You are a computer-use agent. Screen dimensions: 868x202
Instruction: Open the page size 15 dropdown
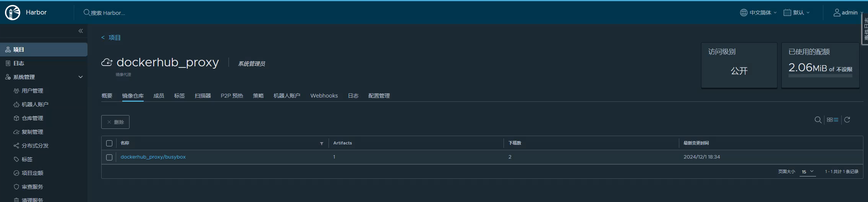808,172
